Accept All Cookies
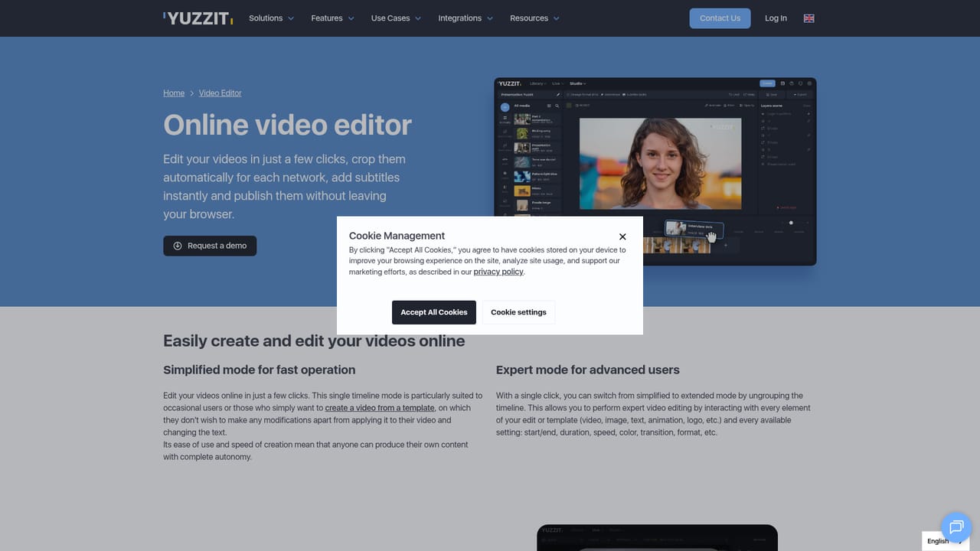Viewport: 980px width, 551px height. click(434, 312)
